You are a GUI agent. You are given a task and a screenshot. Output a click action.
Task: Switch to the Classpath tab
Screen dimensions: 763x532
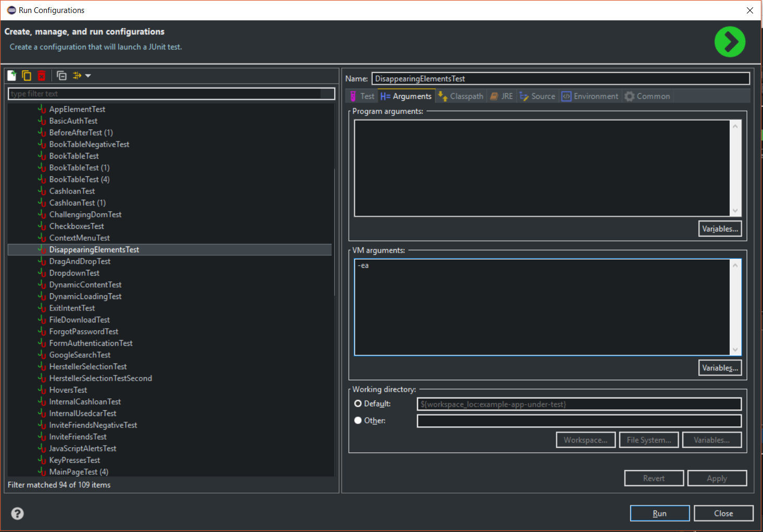pos(461,96)
